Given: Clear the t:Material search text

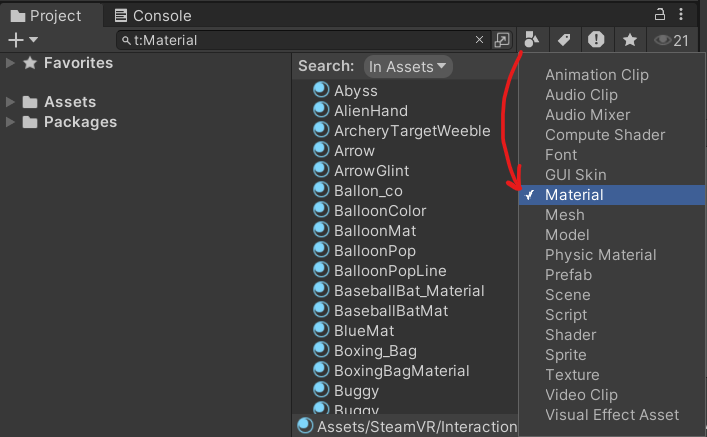Looking at the screenshot, I should pyautogui.click(x=480, y=40).
